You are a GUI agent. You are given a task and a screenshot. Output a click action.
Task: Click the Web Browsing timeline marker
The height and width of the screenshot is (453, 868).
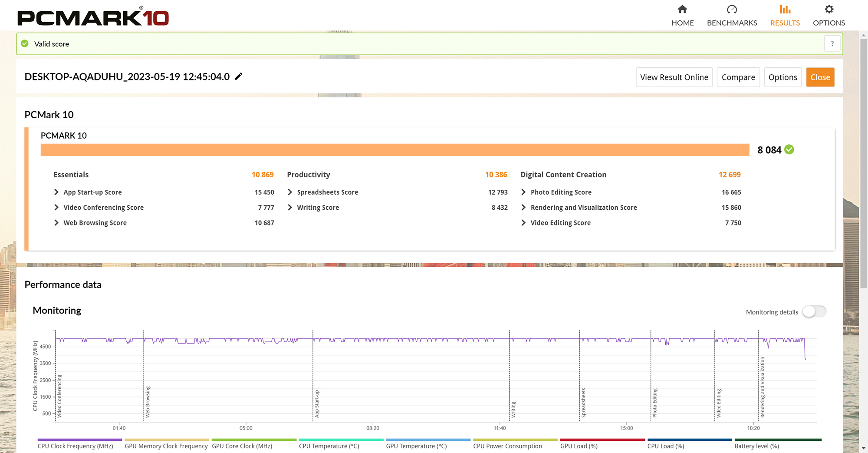[148, 402]
